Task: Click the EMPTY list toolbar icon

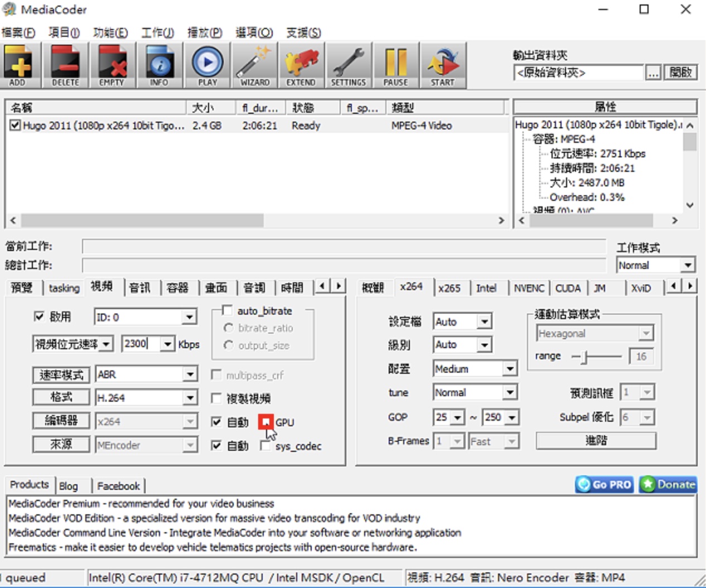Action: pyautogui.click(x=112, y=66)
